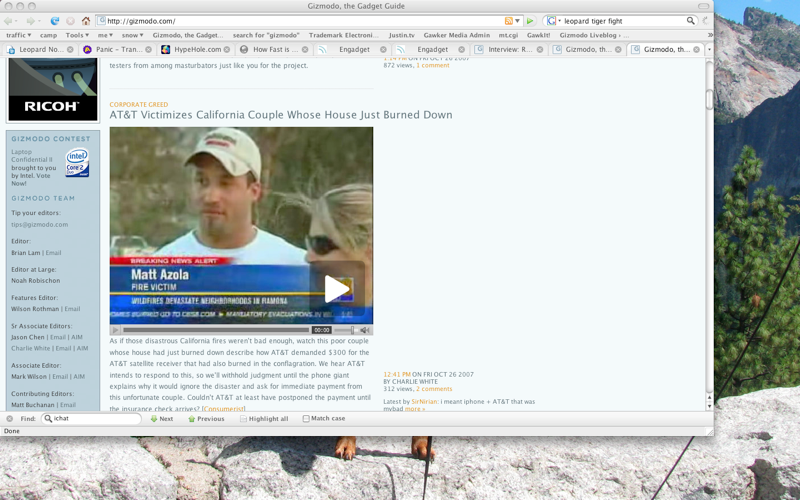The image size is (800, 500).
Task: Toggle Highlight all in the Find bar
Action: tap(264, 418)
